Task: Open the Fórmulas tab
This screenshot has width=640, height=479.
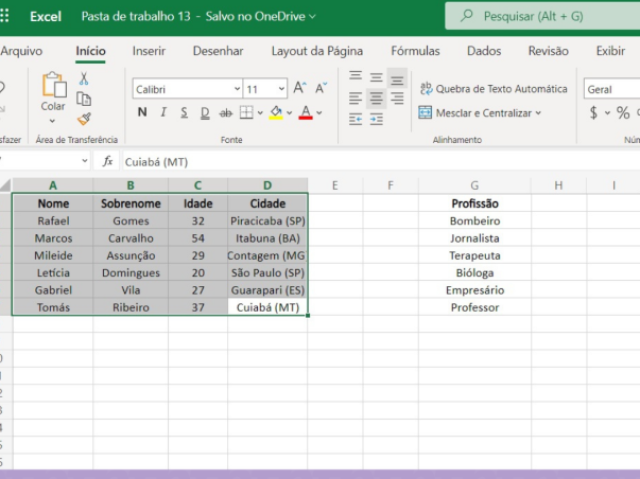Action: (x=416, y=51)
